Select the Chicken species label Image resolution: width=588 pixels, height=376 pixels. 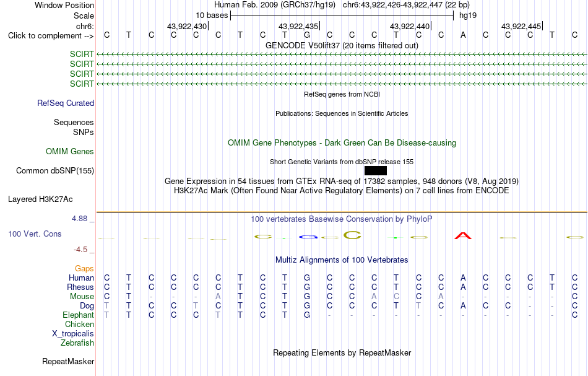(79, 324)
